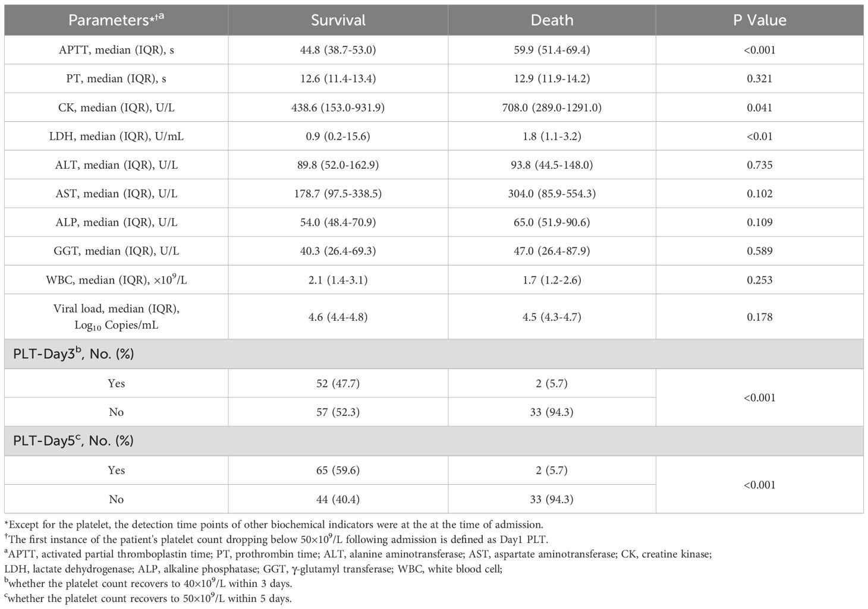
Task: Select the Survival column header
Action: 338,20
